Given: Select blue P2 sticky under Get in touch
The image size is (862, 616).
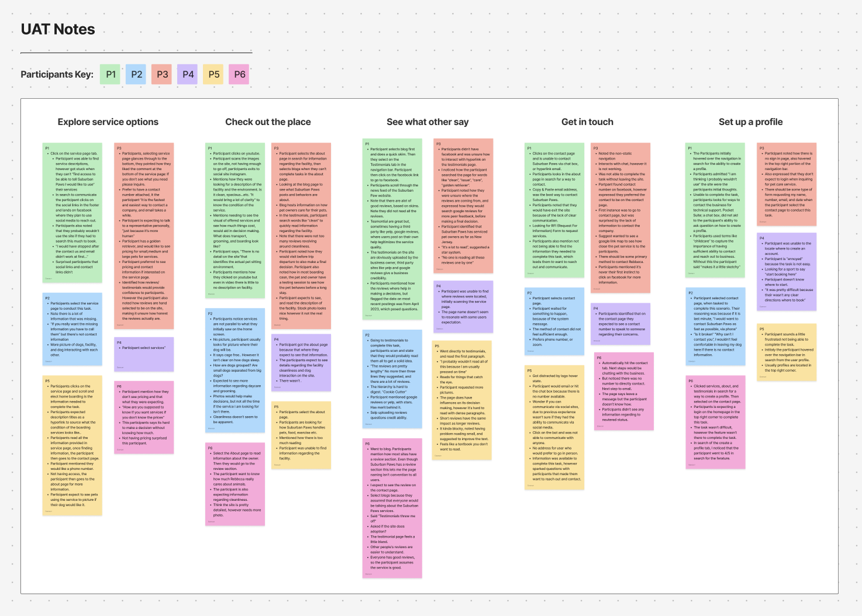Looking at the screenshot, I should click(x=554, y=321).
